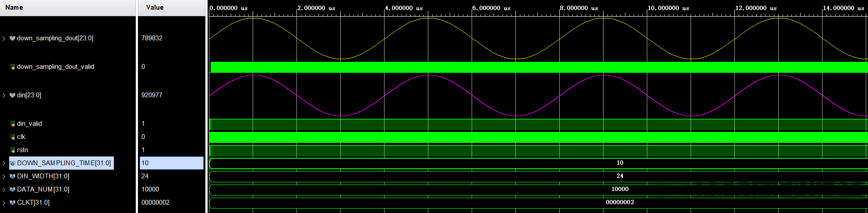Select the rstn signal row
The image size is (868, 213).
click(x=22, y=150)
